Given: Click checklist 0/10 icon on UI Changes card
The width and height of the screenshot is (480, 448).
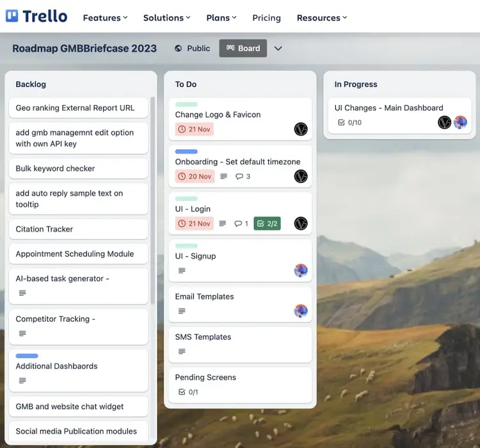Looking at the screenshot, I should coord(341,122).
